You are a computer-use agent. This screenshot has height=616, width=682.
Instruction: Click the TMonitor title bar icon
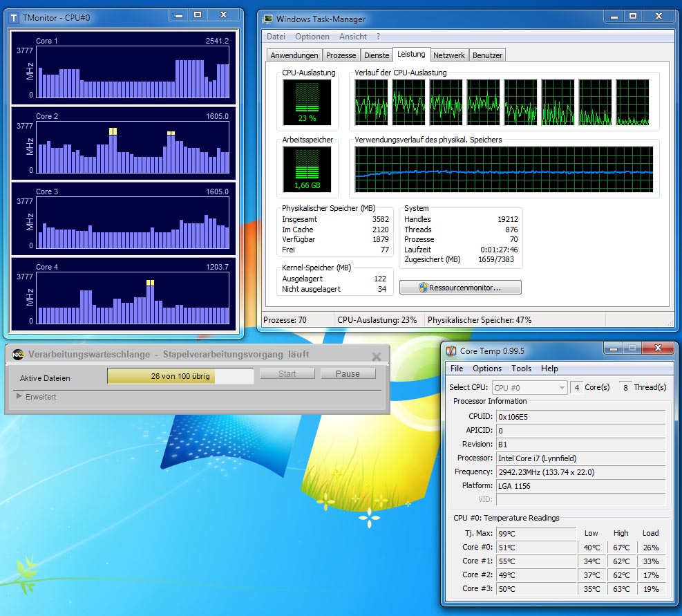tap(14, 18)
